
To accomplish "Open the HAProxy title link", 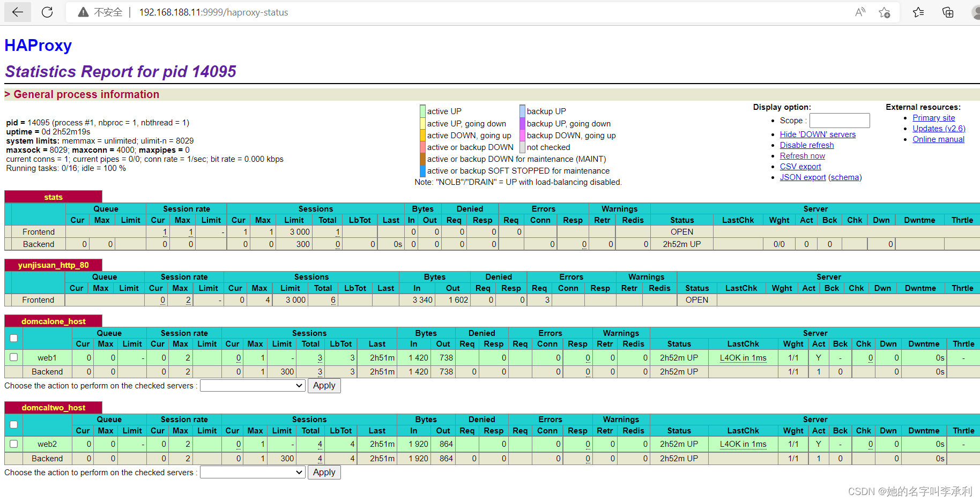I will tap(38, 46).
